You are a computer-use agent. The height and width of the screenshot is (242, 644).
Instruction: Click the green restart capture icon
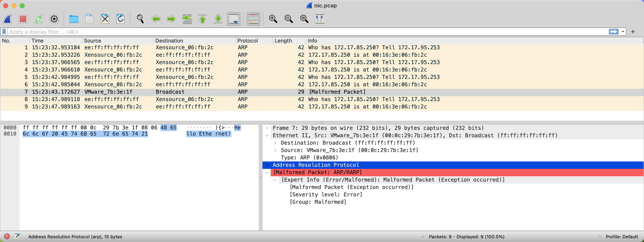coord(39,19)
